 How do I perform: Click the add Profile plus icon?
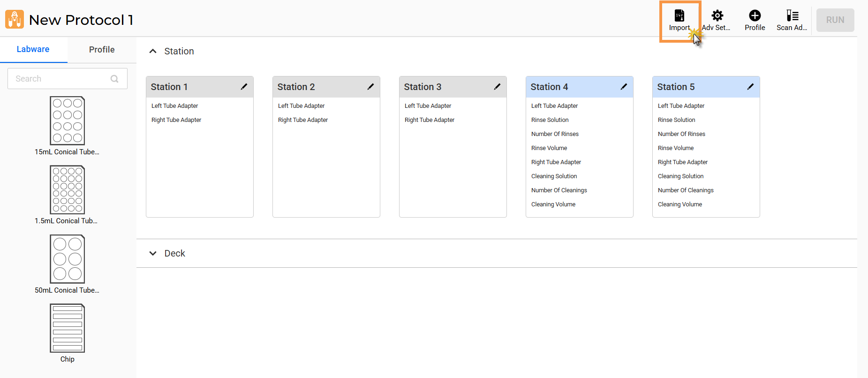point(755,16)
